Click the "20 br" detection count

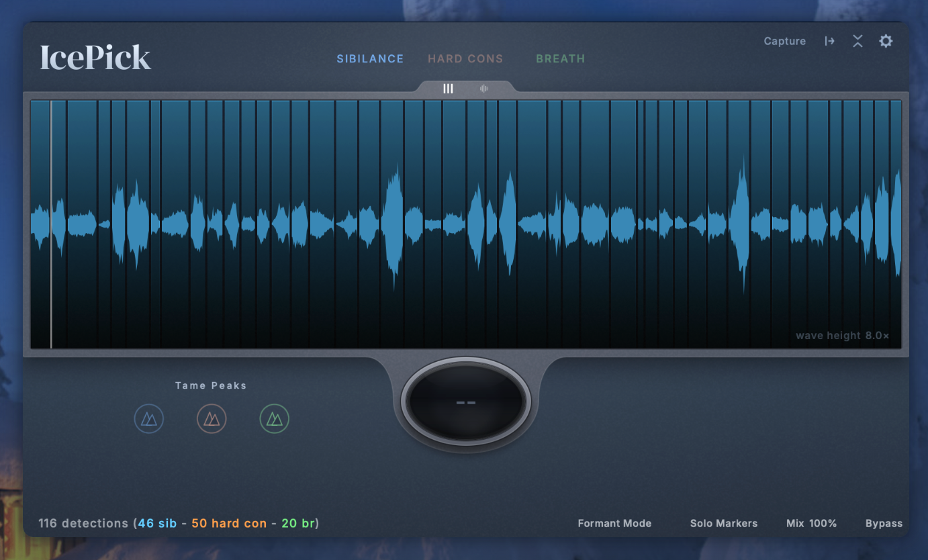pyautogui.click(x=298, y=523)
